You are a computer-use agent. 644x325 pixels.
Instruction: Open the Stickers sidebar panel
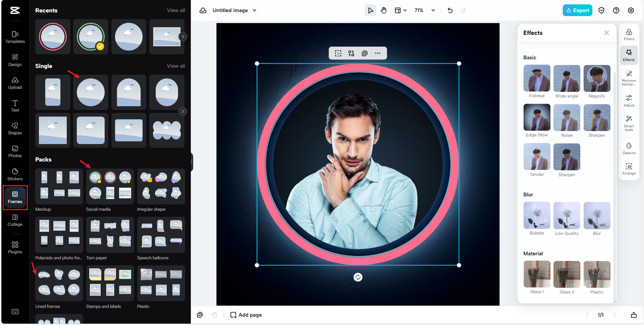15,174
